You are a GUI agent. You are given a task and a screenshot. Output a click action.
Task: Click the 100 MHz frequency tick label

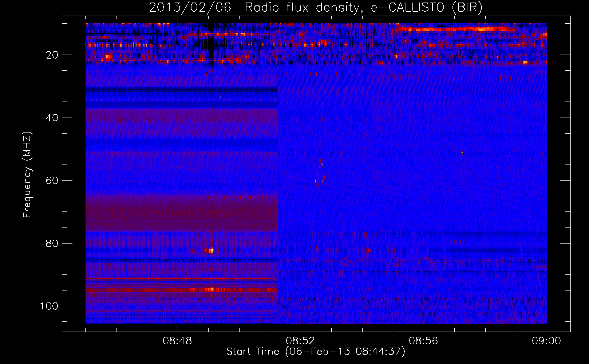tap(49, 306)
